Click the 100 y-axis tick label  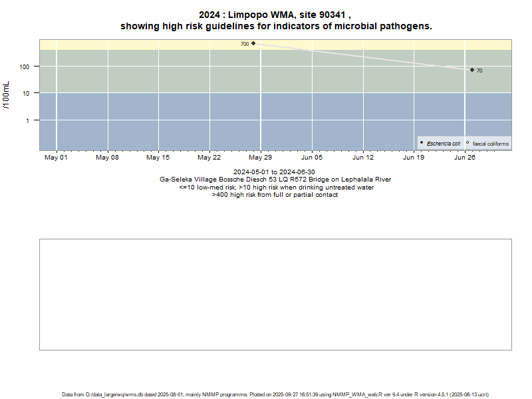pos(26,66)
